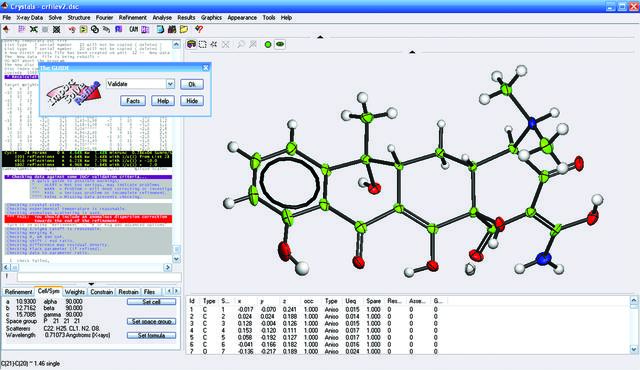Select atom row with Id 7 type O
This screenshot has width=640, height=370.
(314, 351)
